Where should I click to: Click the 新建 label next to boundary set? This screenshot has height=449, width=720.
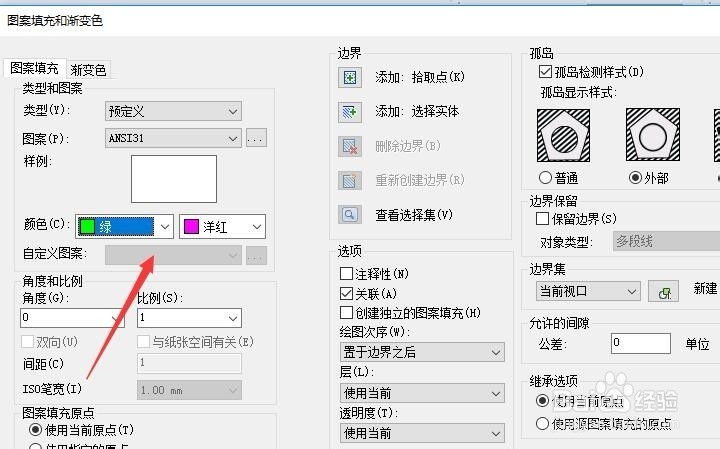[x=705, y=288]
